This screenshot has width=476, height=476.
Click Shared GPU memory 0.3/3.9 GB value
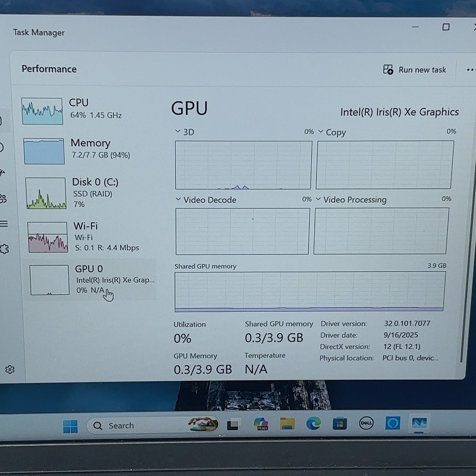(274, 338)
